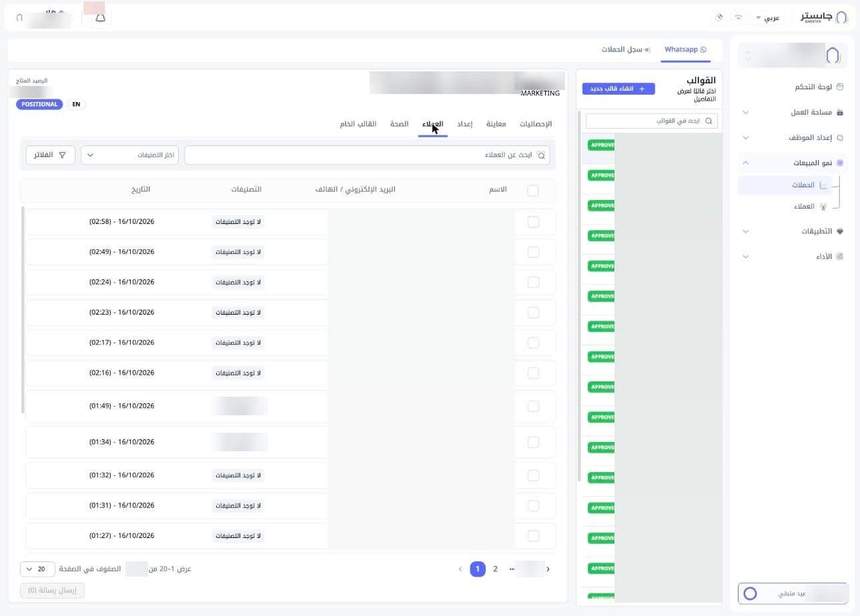Switch to the الإحصائيات tab
860x616 pixels.
[536, 124]
